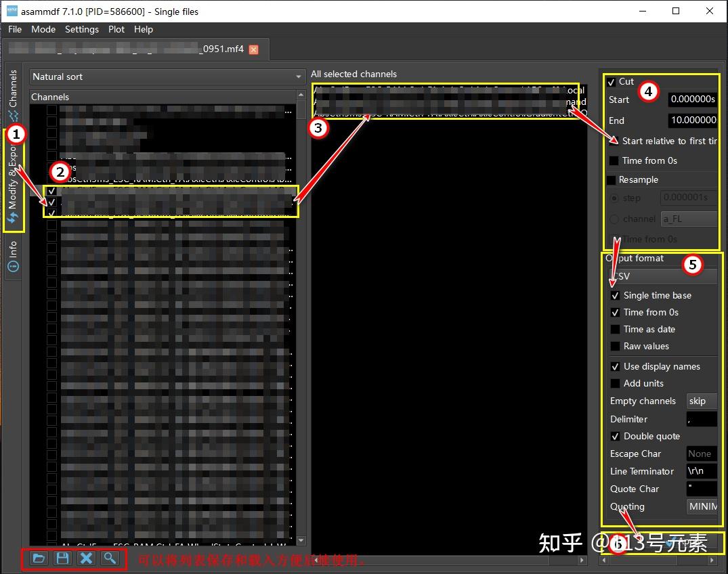
Task: Open the CSV output format dropdown
Action: coord(664,276)
